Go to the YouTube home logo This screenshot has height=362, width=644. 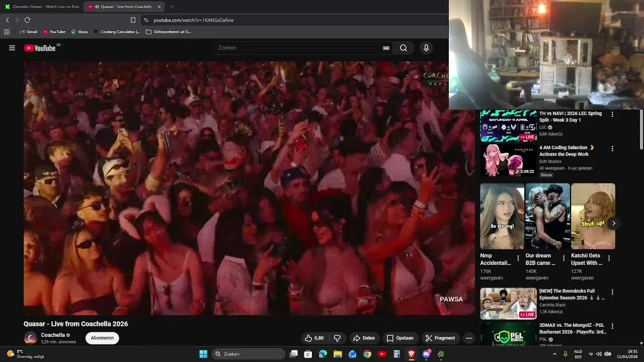click(40, 48)
